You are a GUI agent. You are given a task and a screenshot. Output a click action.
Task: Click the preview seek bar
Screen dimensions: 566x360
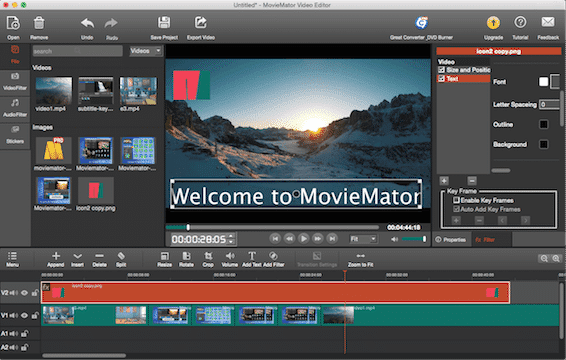pos(273,227)
